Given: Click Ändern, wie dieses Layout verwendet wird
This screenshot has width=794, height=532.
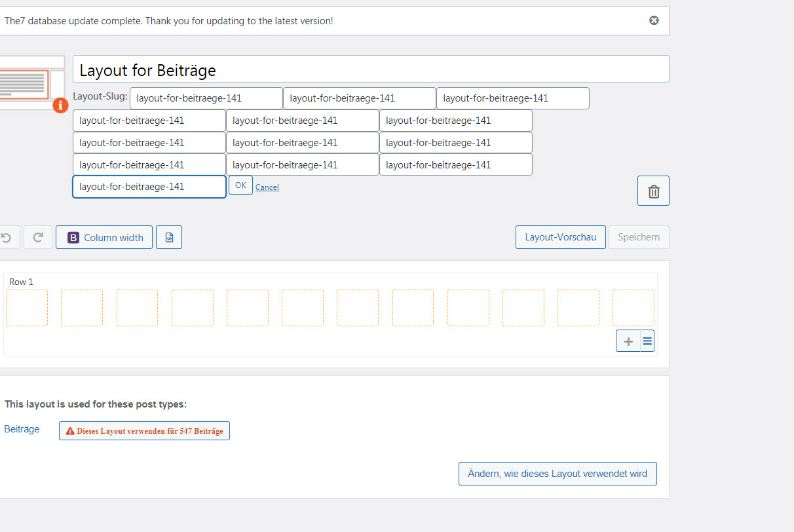Looking at the screenshot, I should coord(558,474).
